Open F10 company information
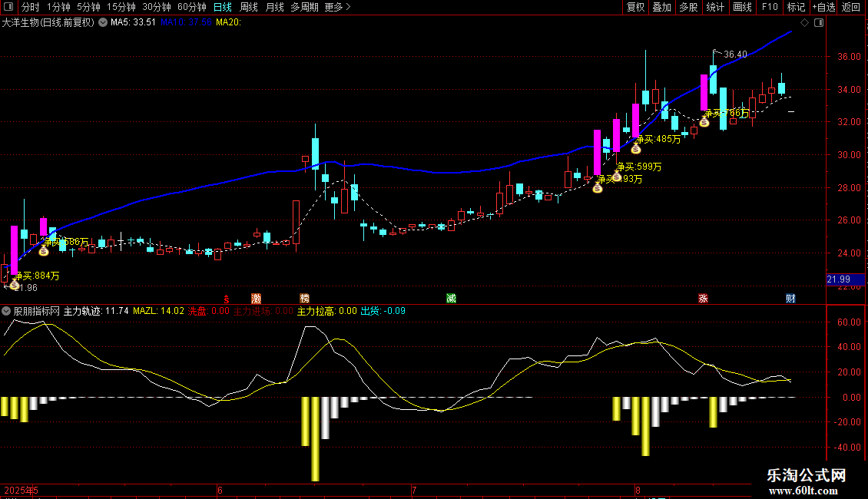Screen dimensions: 868x499 pyautogui.click(x=770, y=7)
